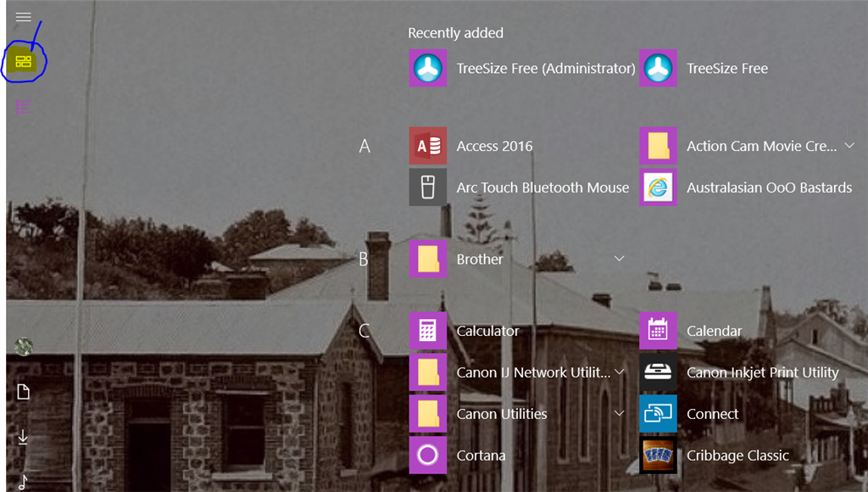Switch to the pinned tiles view
Viewport: 868px width, 492px height.
[23, 61]
